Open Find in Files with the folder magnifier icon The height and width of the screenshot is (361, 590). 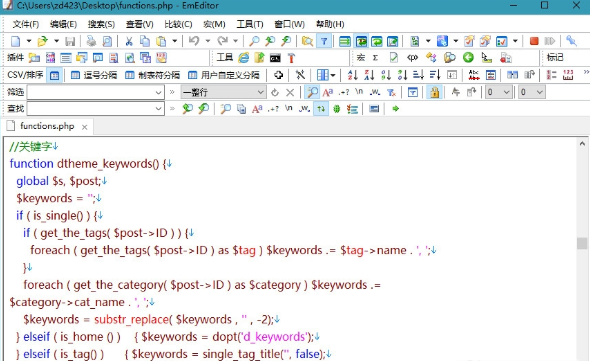(x=307, y=41)
